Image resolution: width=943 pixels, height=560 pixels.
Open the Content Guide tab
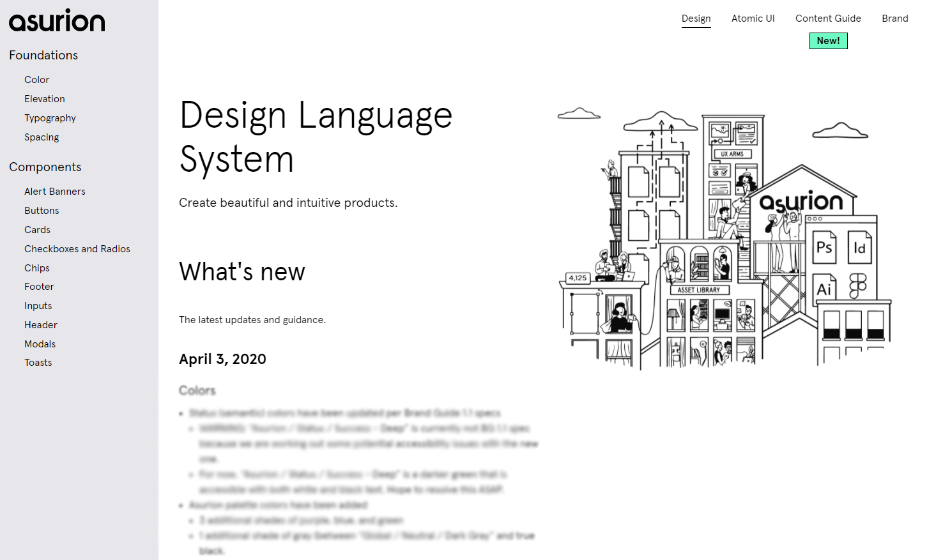point(828,19)
